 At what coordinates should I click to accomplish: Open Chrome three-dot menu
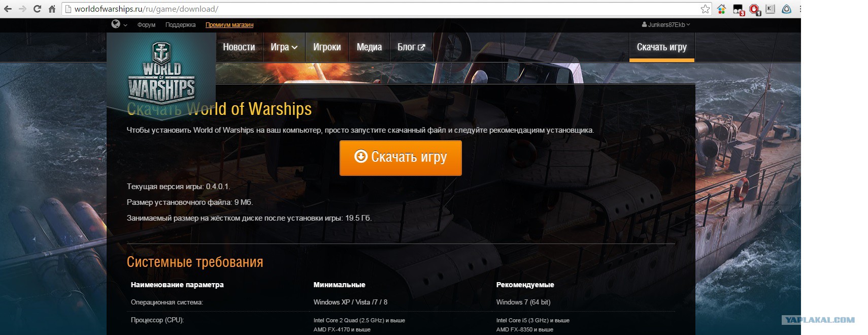click(x=799, y=9)
